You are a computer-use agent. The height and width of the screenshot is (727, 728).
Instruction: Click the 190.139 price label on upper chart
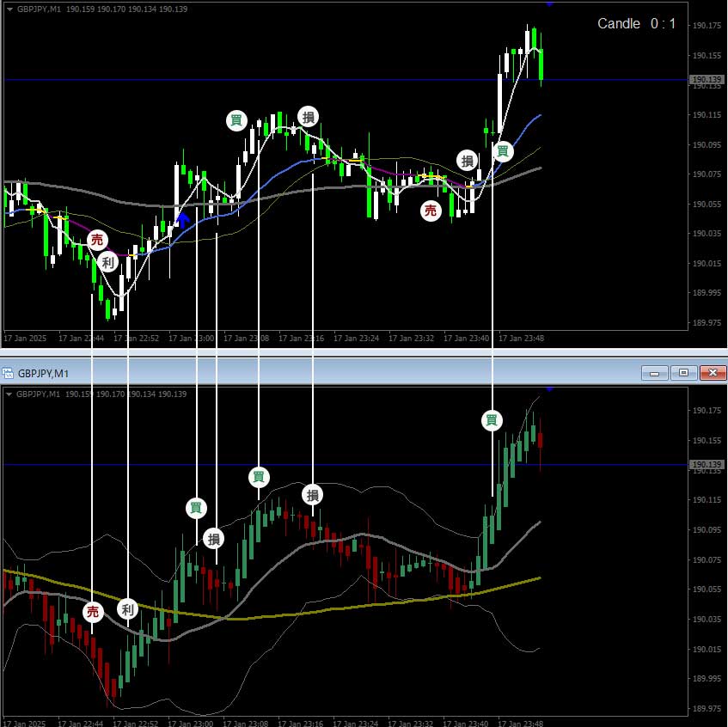tap(705, 80)
